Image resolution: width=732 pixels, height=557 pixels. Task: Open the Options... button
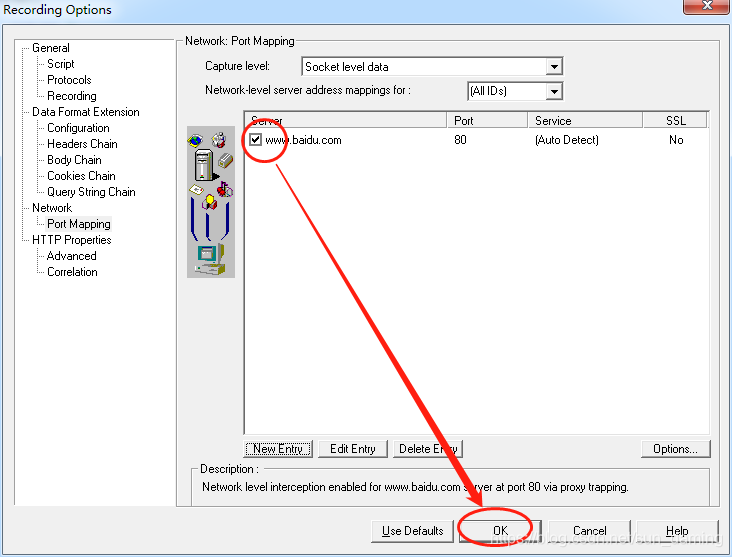(676, 449)
